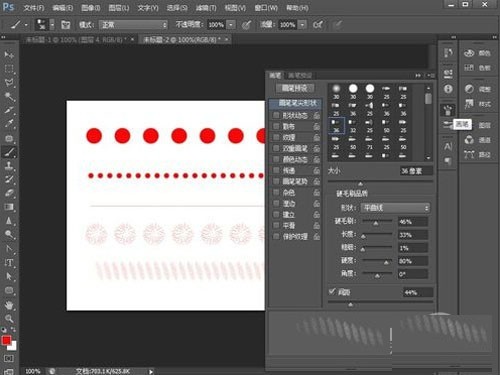Open the Channels (通道) panel icon
The image size is (500, 375).
click(469, 140)
